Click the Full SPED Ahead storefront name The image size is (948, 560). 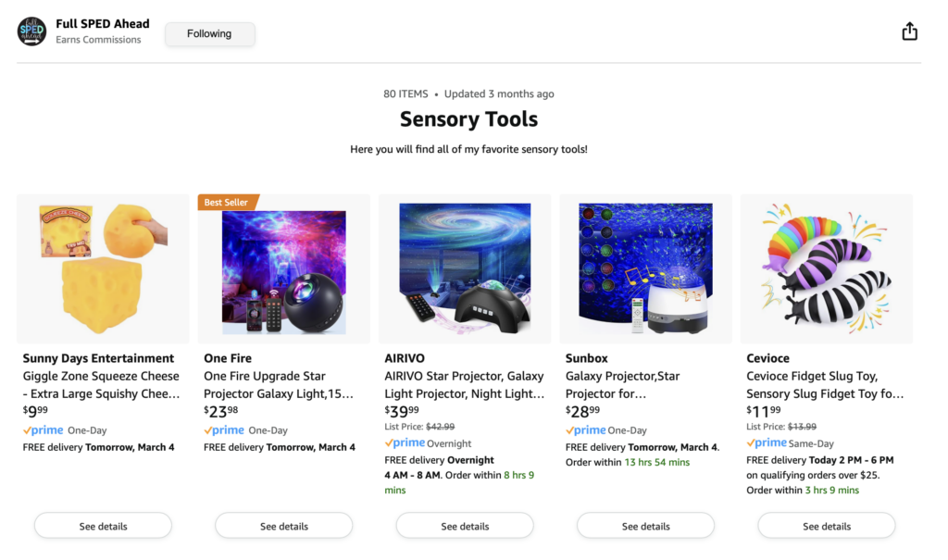pos(102,23)
